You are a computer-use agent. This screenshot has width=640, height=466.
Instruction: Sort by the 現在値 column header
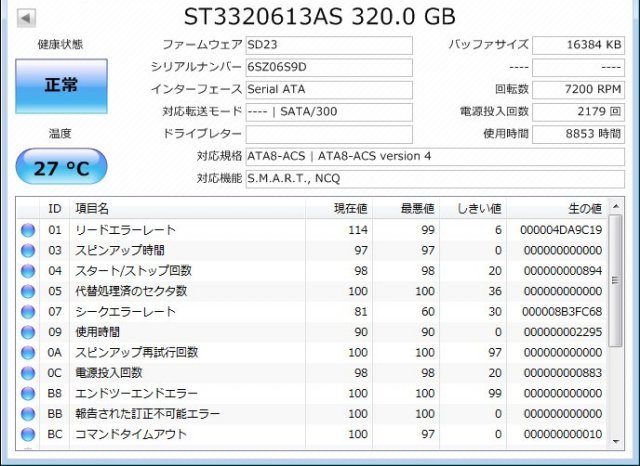[x=339, y=209]
